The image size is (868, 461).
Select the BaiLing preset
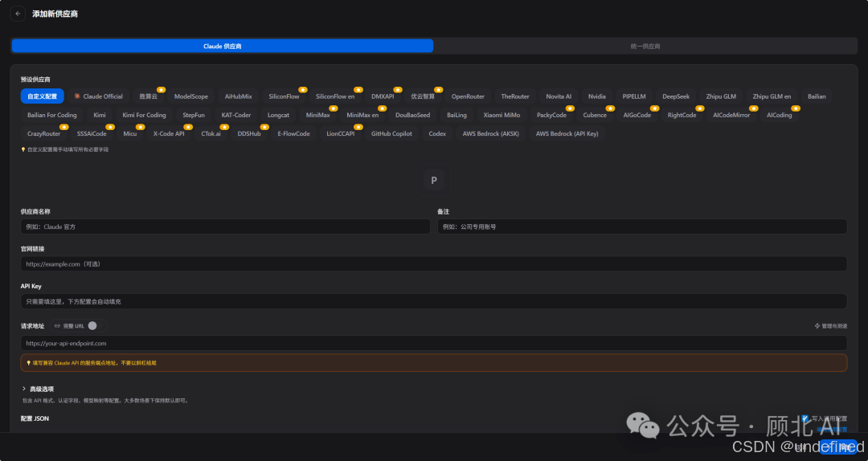pyautogui.click(x=457, y=115)
